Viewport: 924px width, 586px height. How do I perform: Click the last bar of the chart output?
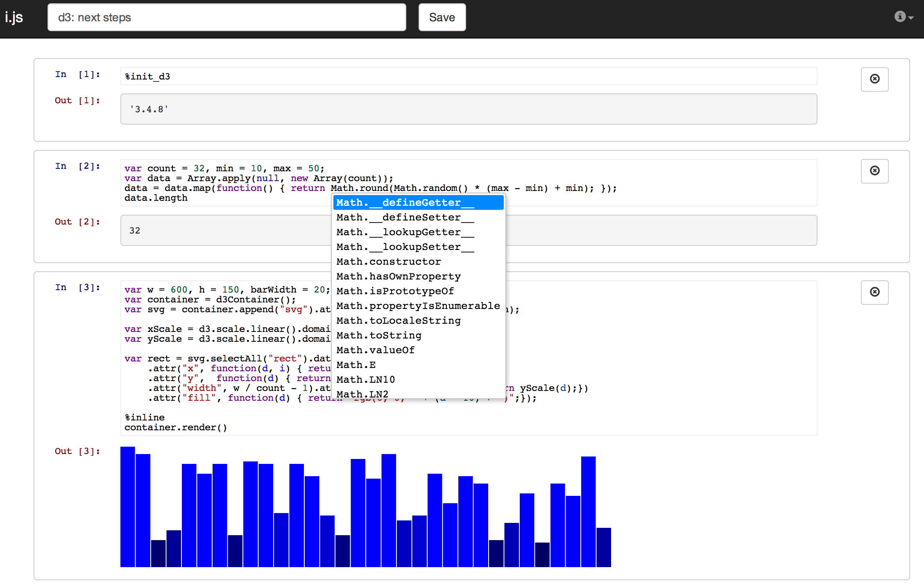(x=604, y=547)
